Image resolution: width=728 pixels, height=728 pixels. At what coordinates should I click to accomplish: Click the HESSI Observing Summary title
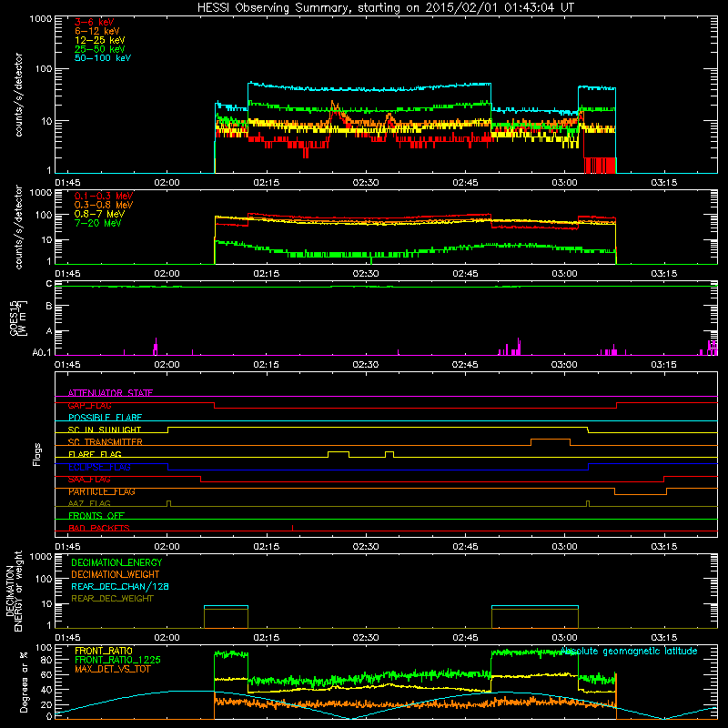tap(386, 7)
